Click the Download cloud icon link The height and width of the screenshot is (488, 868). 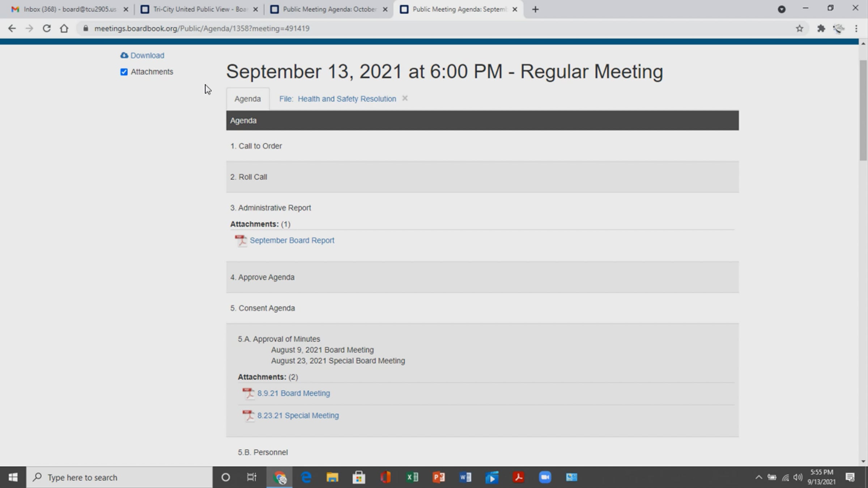coord(142,55)
